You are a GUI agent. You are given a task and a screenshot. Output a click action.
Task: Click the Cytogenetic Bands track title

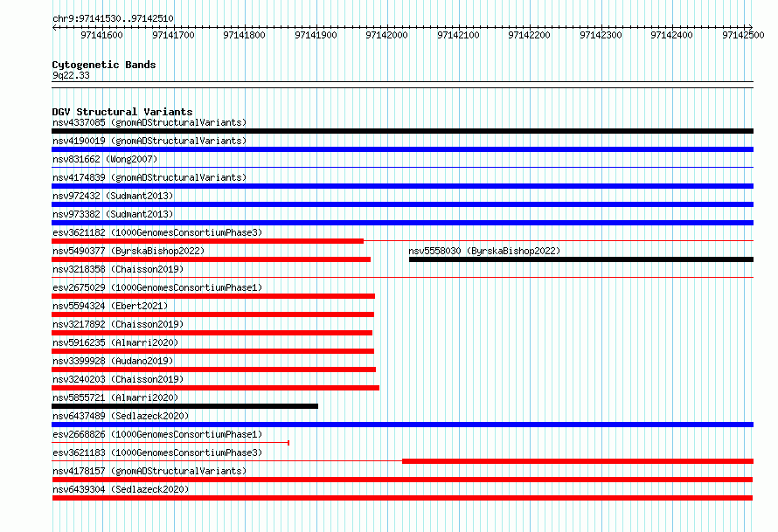tap(104, 65)
